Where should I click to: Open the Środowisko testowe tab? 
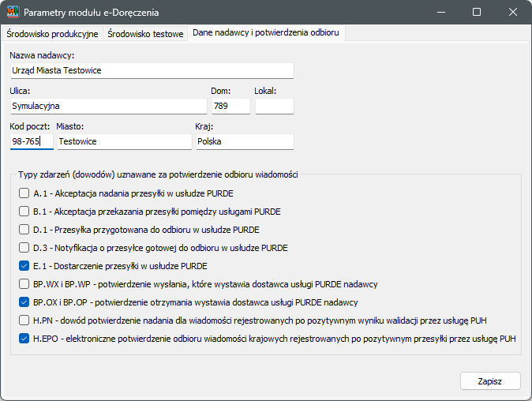[145, 34]
